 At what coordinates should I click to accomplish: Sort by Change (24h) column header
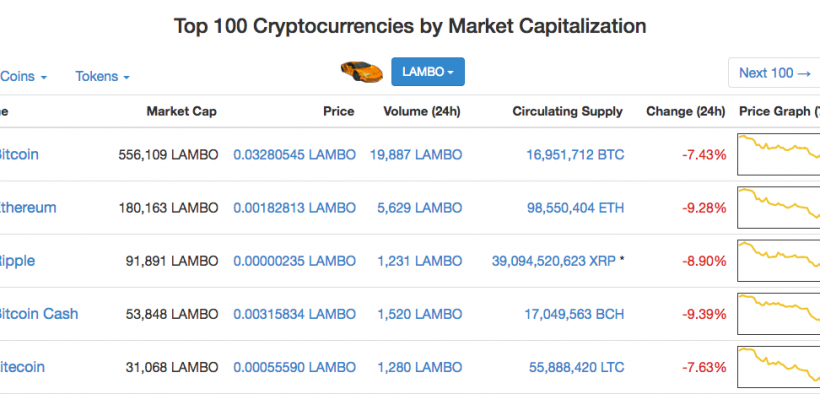tap(686, 111)
